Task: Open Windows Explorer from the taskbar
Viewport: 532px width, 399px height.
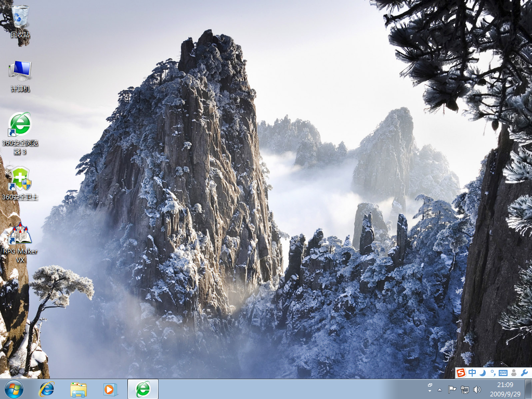Action: pyautogui.click(x=79, y=389)
